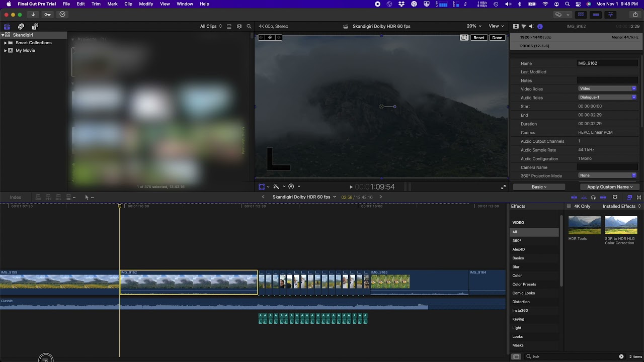Click the add keyframe diamond in viewer

[x=270, y=38]
